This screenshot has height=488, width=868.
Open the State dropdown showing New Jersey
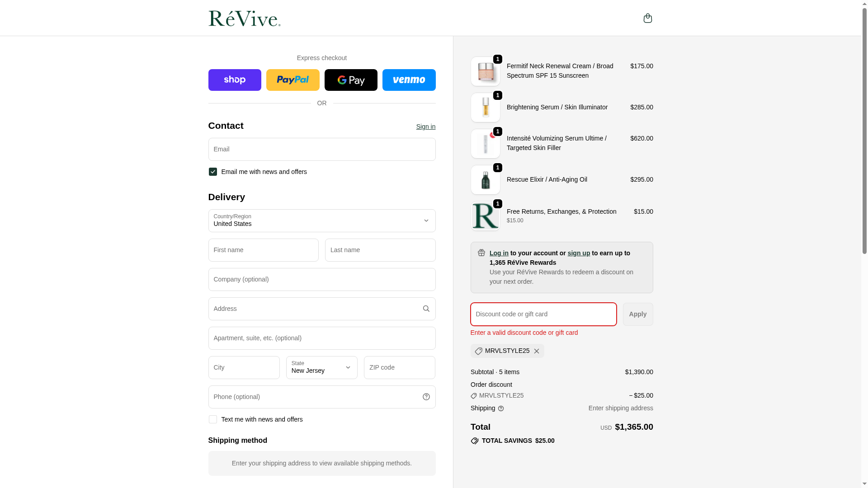[321, 367]
